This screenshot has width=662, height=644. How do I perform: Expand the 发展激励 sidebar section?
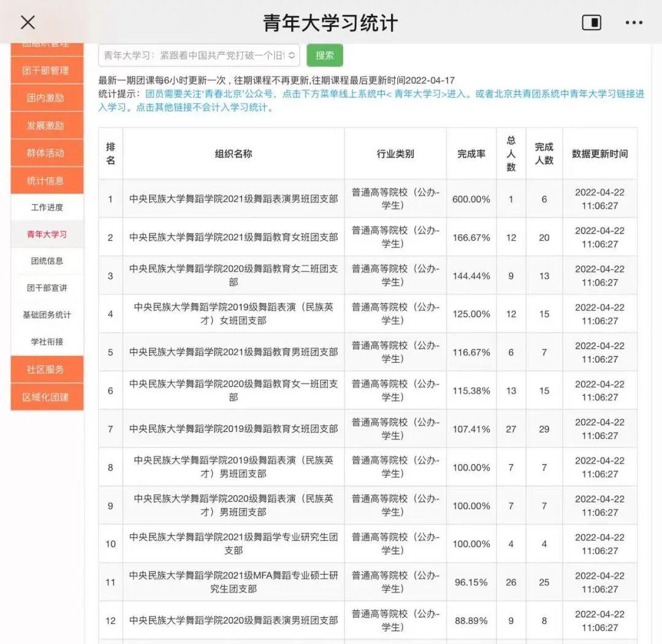(47, 126)
